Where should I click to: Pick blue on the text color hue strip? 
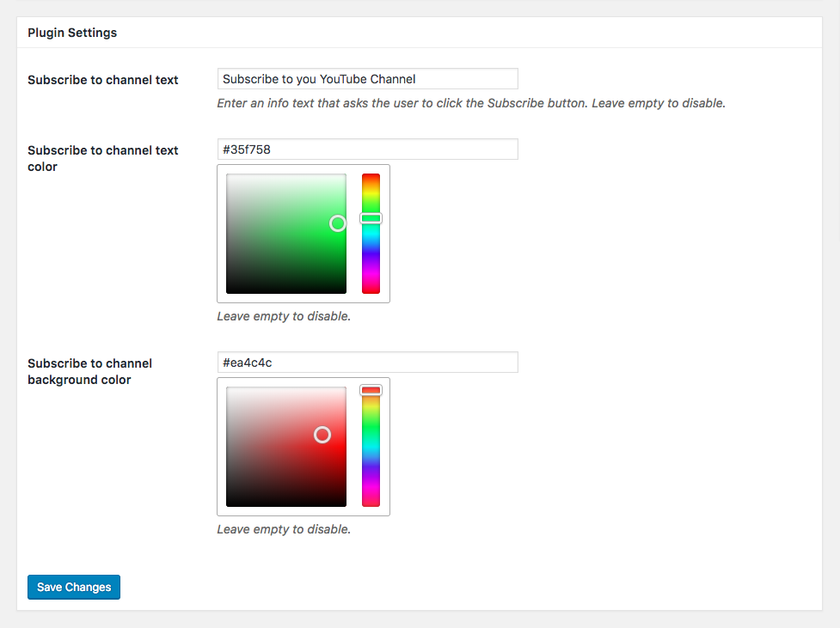pyautogui.click(x=371, y=253)
